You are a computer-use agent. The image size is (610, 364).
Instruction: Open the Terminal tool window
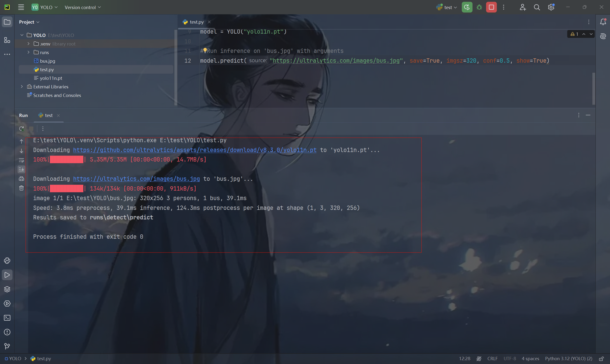coord(7,318)
